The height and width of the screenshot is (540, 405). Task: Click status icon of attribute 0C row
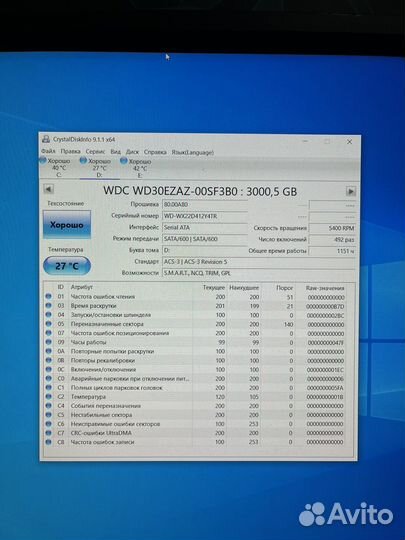[x=48, y=369]
